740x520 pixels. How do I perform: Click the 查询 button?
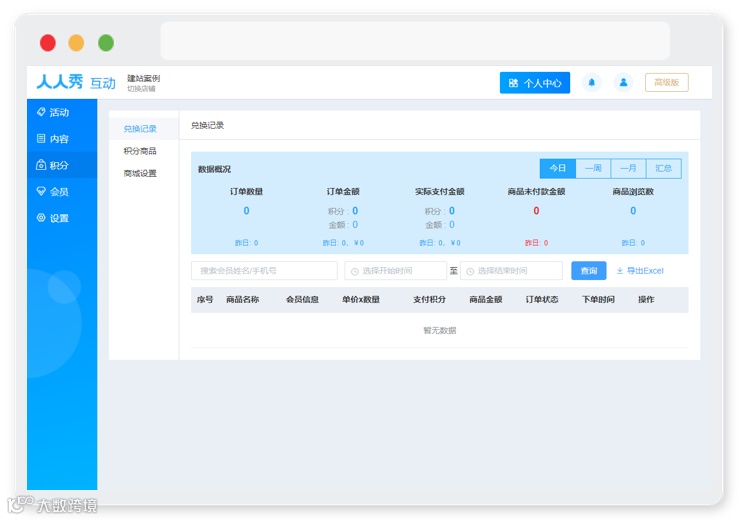[589, 270]
